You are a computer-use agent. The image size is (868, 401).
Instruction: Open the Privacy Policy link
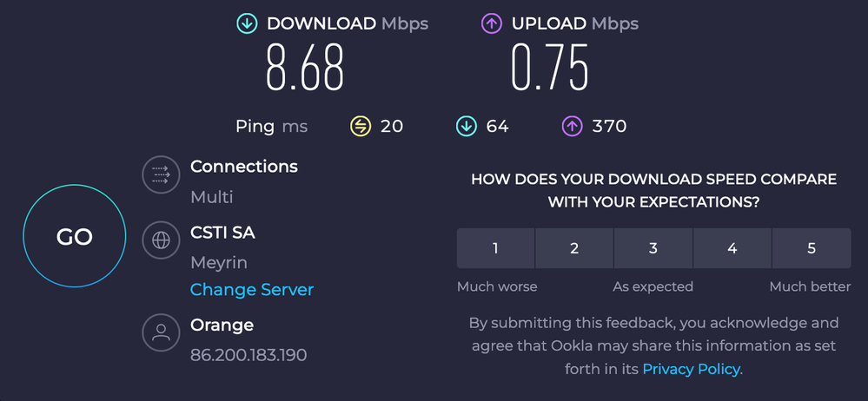pos(691,369)
